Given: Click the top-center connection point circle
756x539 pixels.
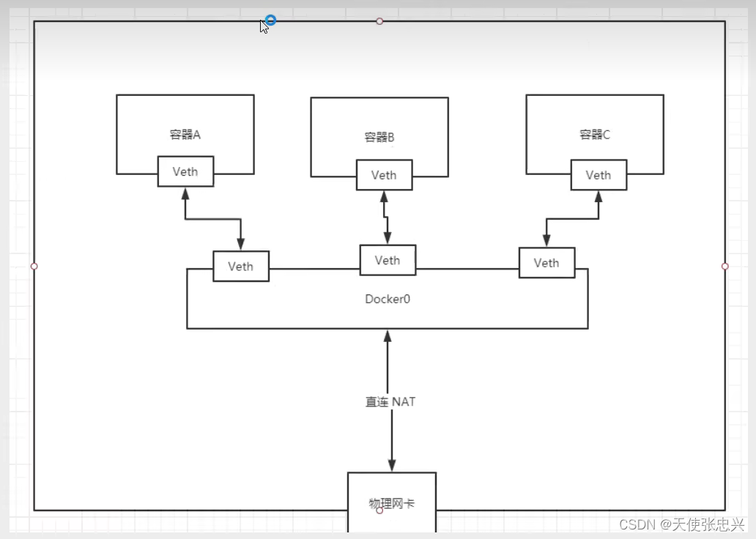Looking at the screenshot, I should (x=379, y=21).
